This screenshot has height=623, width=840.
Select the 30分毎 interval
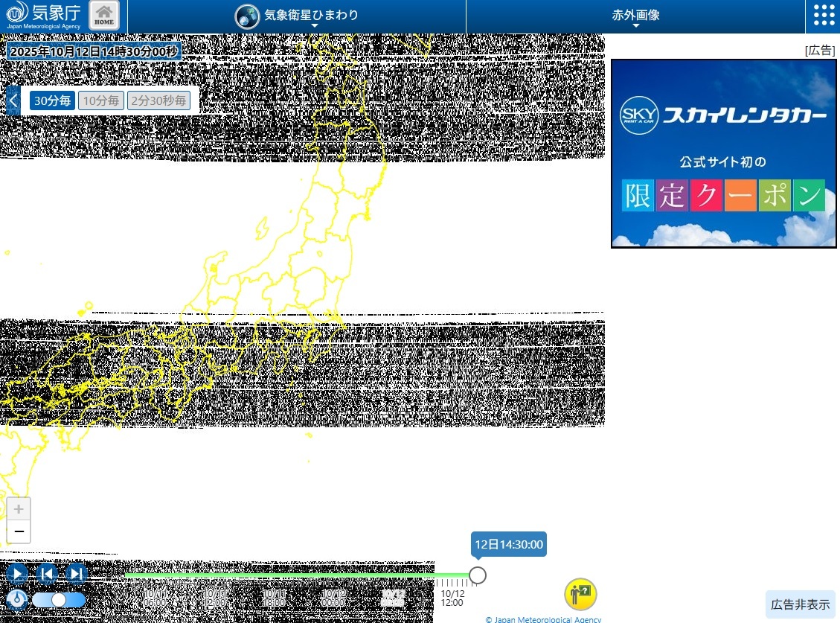tap(52, 100)
